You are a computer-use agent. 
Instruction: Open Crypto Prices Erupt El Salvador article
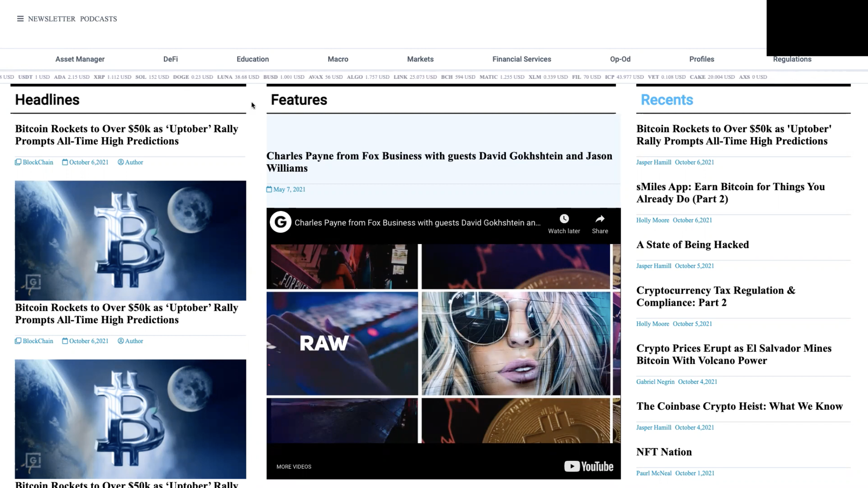734,355
